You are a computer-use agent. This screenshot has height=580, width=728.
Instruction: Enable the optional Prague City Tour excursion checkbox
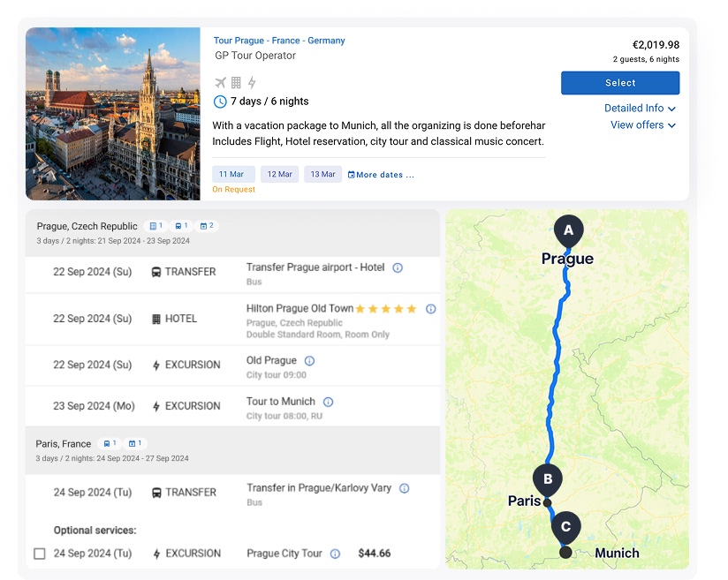(37, 554)
